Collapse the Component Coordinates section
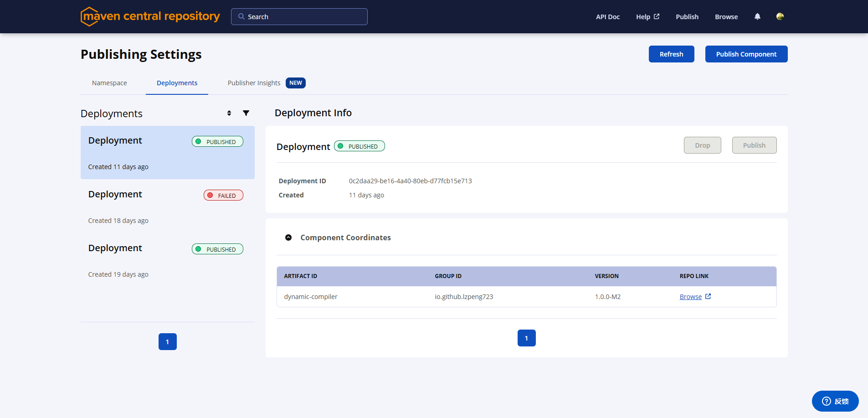868x418 pixels. click(x=288, y=237)
